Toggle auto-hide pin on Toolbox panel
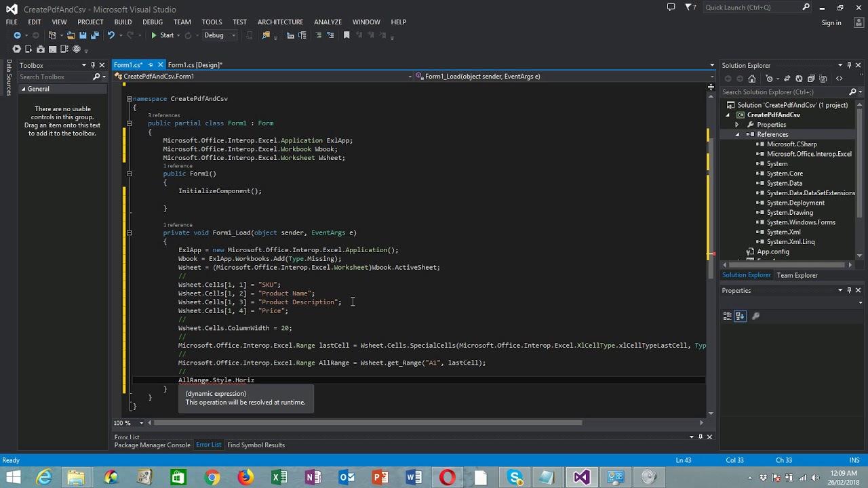Viewport: 868px width, 488px height. click(93, 65)
